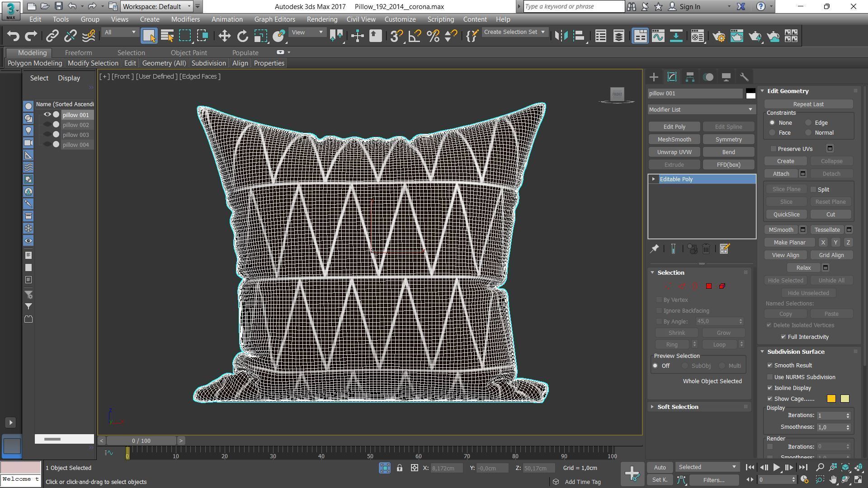Uncheck Smooth Result checkbox
The height and width of the screenshot is (488, 868).
tap(770, 365)
